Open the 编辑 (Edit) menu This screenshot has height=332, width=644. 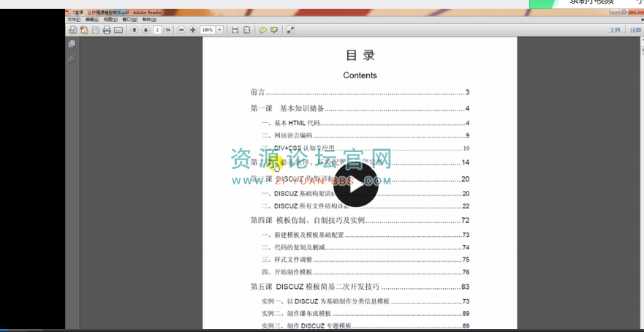92,19
